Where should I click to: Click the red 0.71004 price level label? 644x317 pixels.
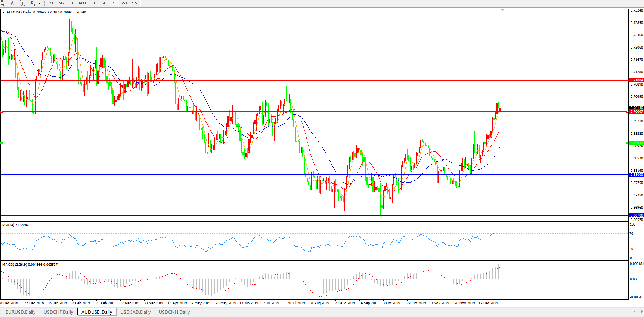(637, 80)
